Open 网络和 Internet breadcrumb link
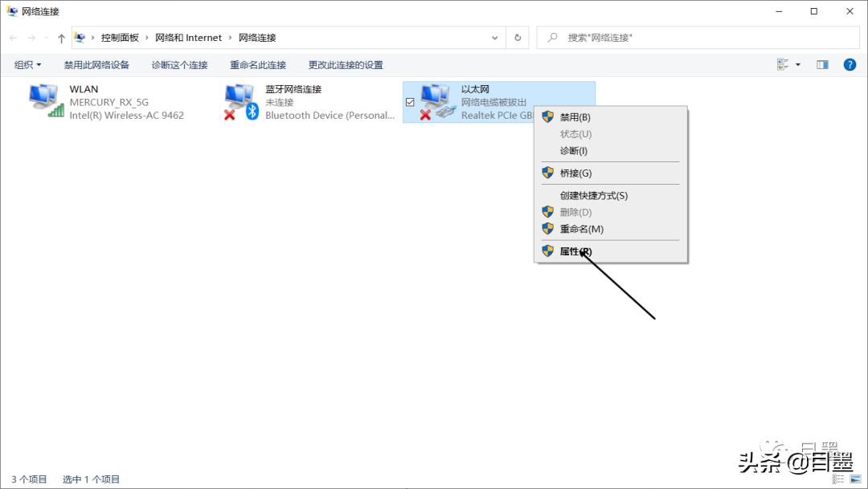 coord(189,37)
